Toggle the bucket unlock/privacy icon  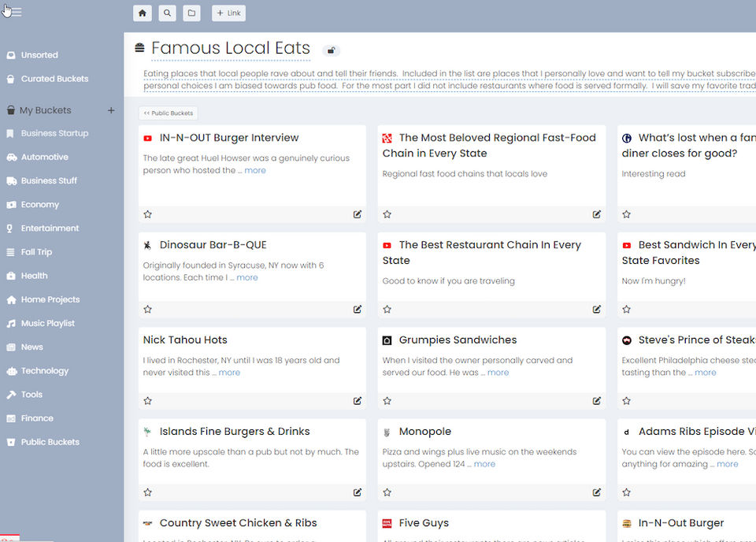[x=332, y=50]
